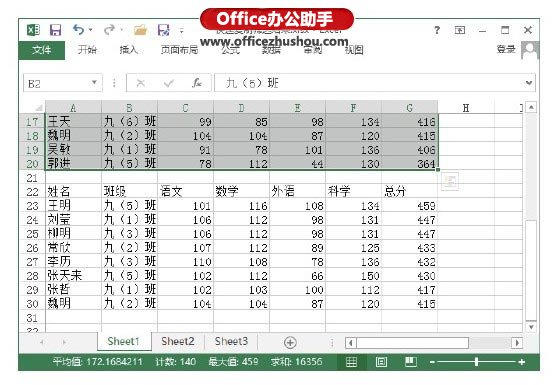Switch to the Sheet1 tab
Image resolution: width=554 pixels, height=385 pixels.
click(x=124, y=341)
